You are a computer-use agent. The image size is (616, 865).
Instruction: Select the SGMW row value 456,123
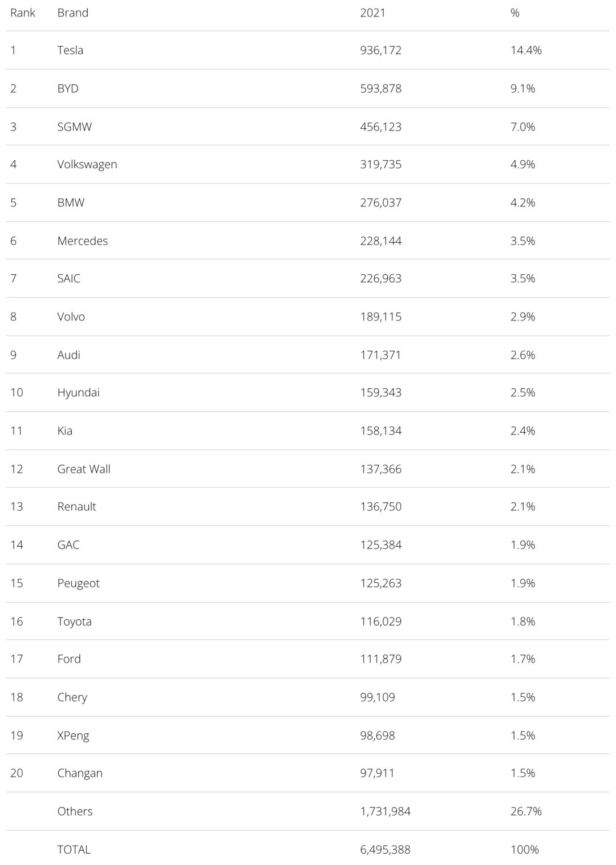click(380, 127)
